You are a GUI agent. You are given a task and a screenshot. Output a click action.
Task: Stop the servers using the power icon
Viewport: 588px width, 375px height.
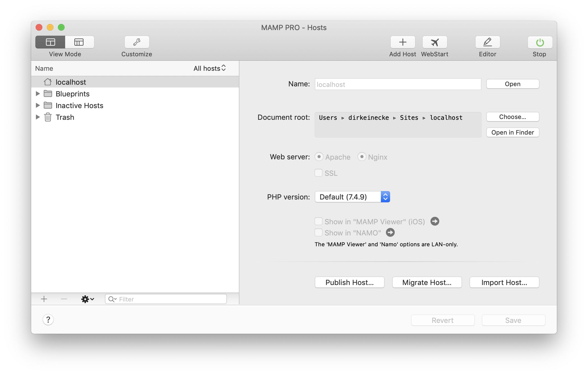click(540, 42)
